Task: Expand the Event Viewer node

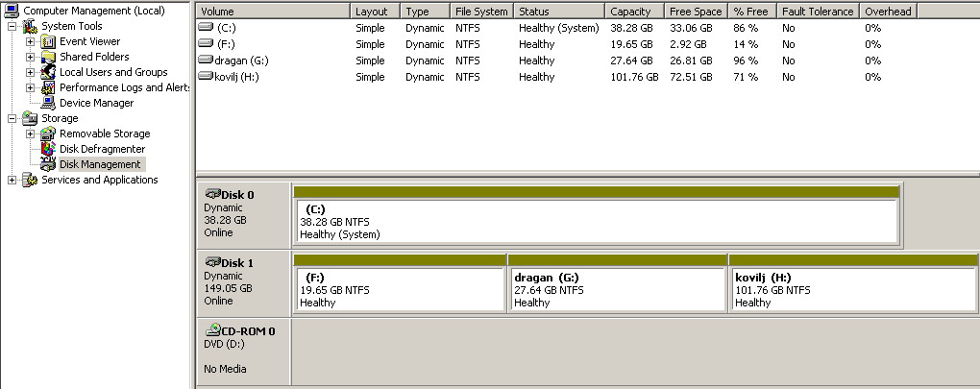Action: click(x=31, y=41)
